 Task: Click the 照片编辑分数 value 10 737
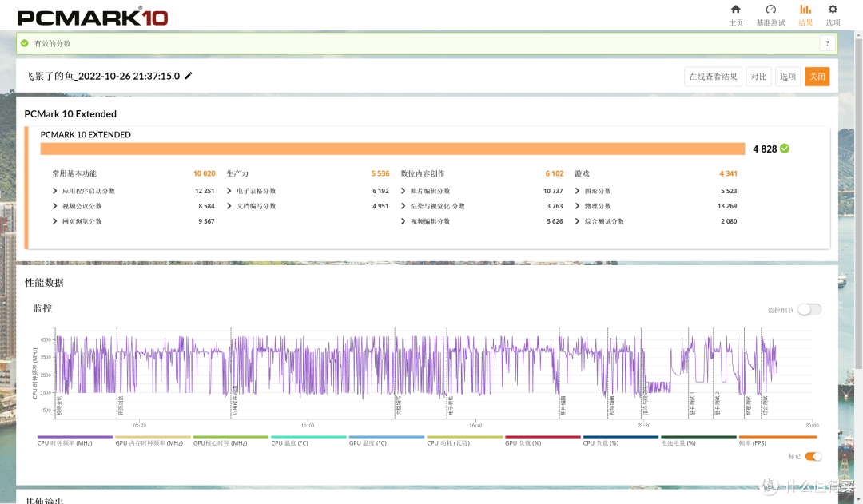553,191
